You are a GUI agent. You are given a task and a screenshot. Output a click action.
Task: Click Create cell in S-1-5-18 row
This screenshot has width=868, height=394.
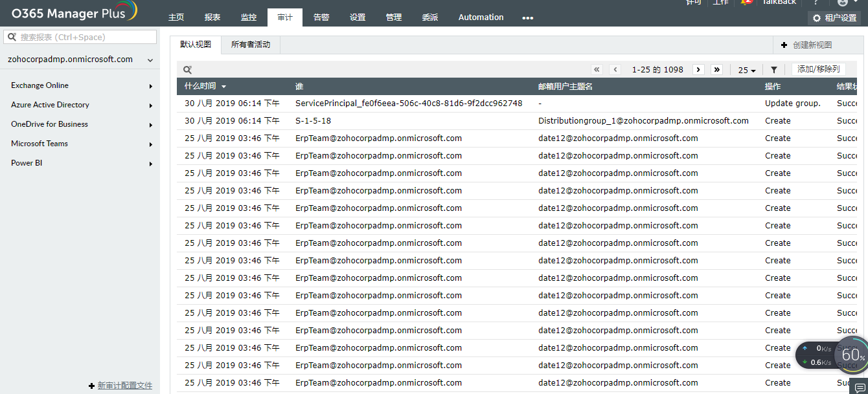click(778, 121)
